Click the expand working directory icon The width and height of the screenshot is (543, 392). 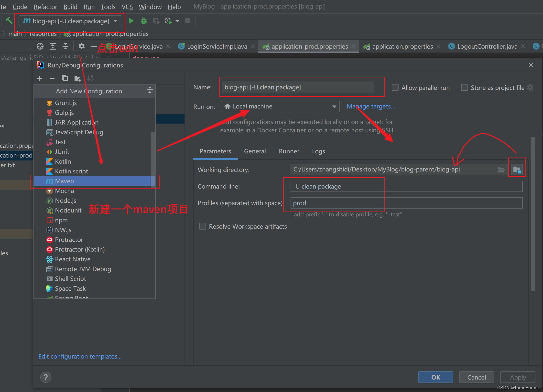(x=516, y=169)
